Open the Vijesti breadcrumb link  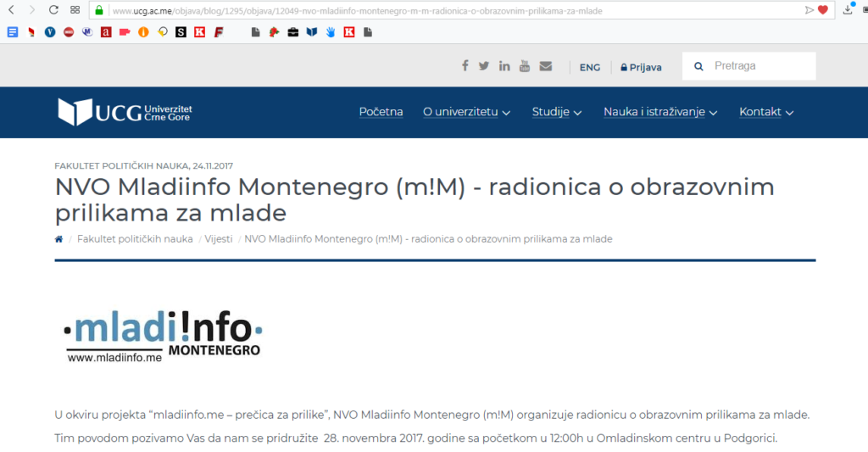(219, 239)
